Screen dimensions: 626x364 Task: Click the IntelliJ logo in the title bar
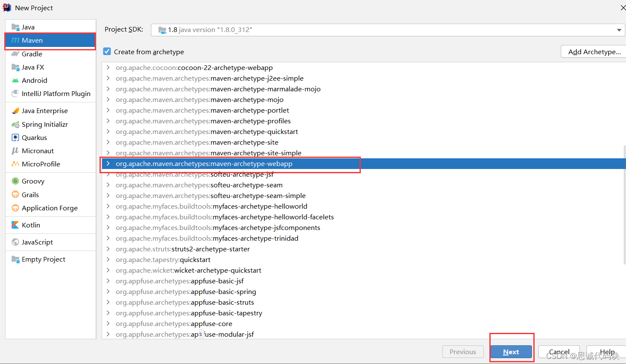point(7,8)
